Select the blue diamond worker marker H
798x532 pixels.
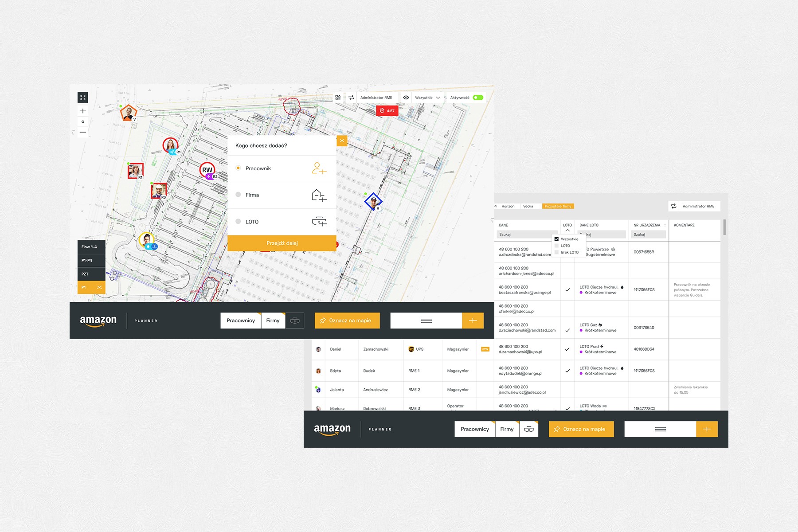(x=373, y=202)
